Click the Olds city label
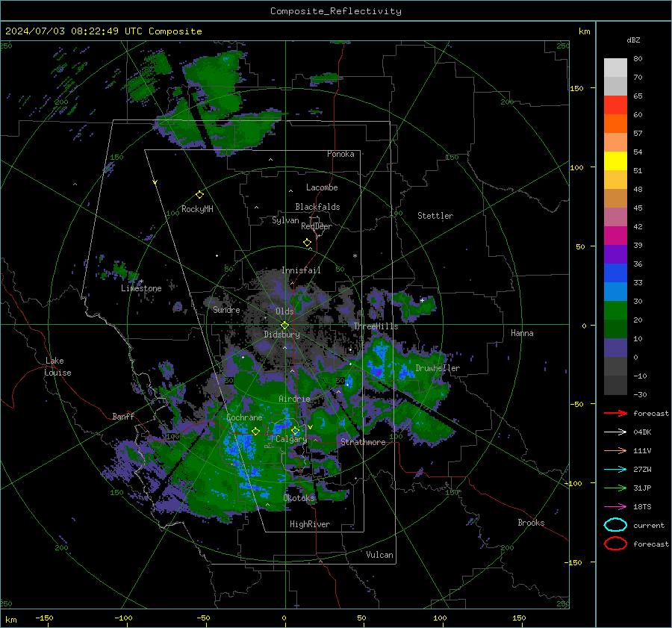This screenshot has width=672, height=628. [x=284, y=311]
